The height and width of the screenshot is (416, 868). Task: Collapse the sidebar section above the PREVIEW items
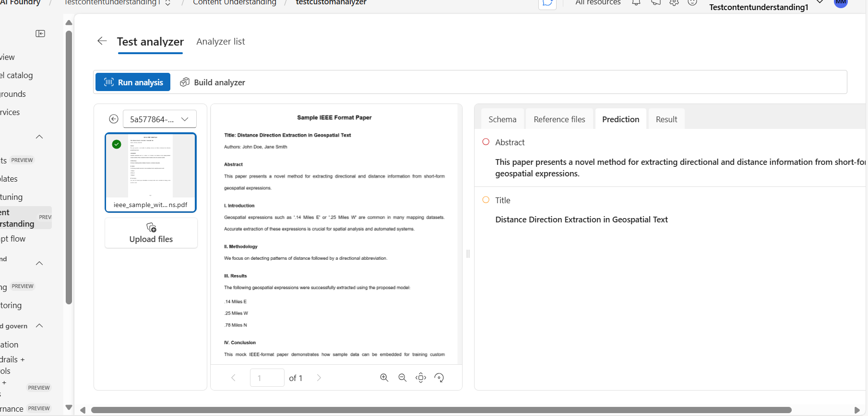coord(39,137)
